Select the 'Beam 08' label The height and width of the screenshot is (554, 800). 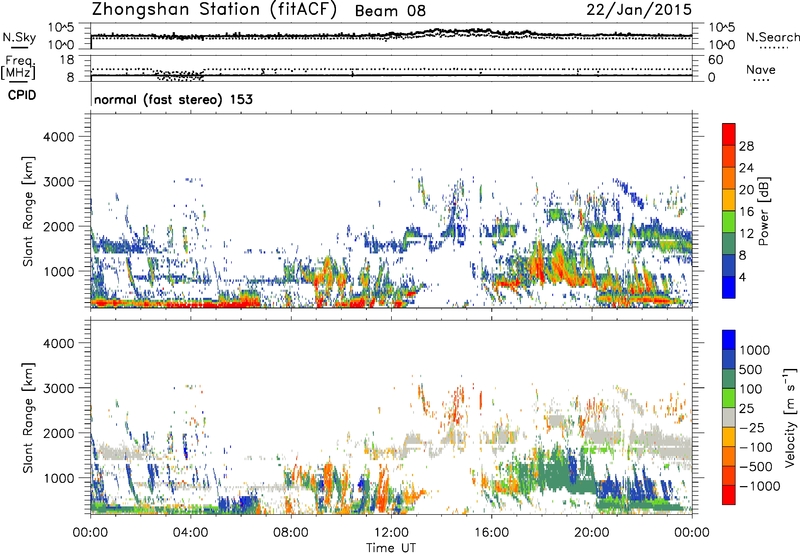pyautogui.click(x=390, y=11)
